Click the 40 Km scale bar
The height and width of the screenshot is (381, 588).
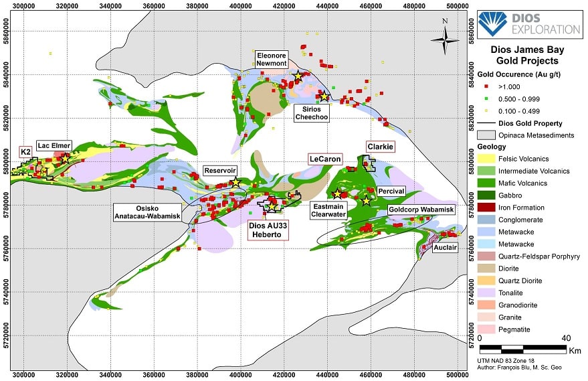527,348
